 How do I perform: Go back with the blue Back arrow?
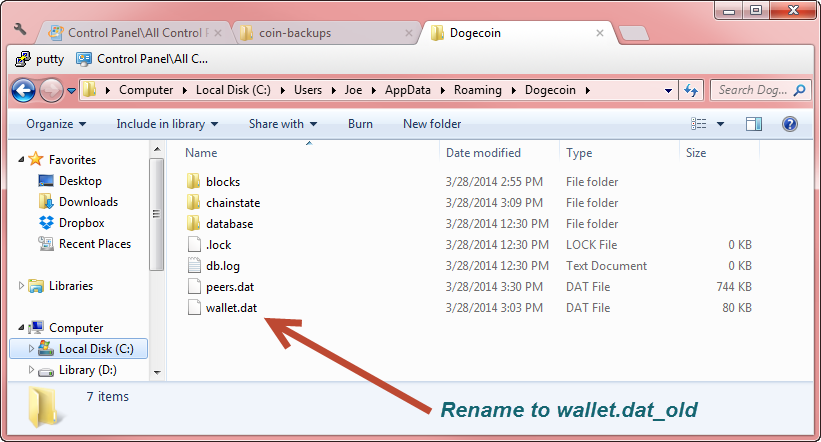24,91
